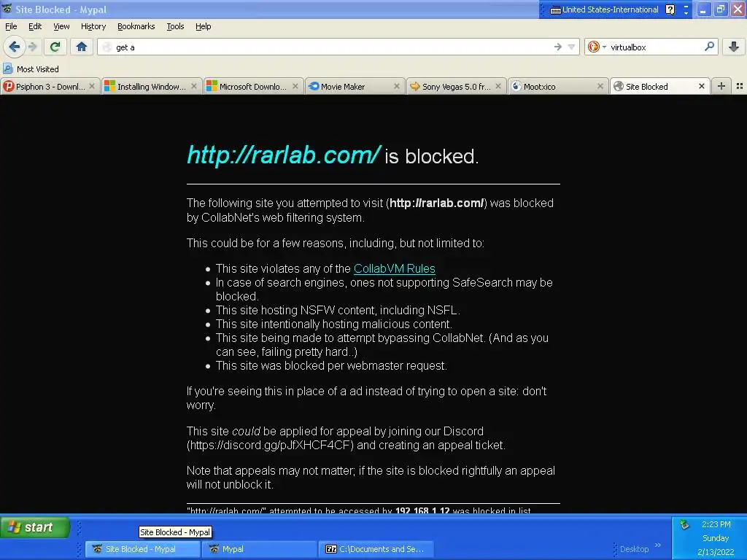Open the Home page icon
747x560 pixels.
coord(82,47)
